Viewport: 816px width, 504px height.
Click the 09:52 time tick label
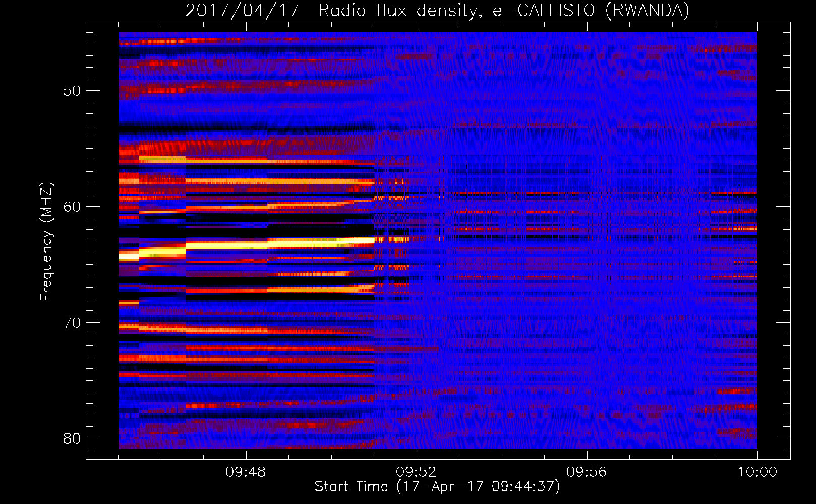(x=416, y=472)
